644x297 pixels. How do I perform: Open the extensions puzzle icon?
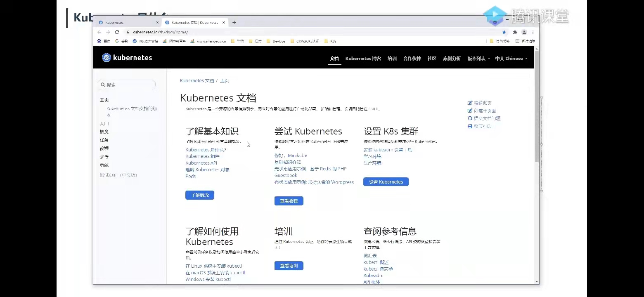coord(515,32)
